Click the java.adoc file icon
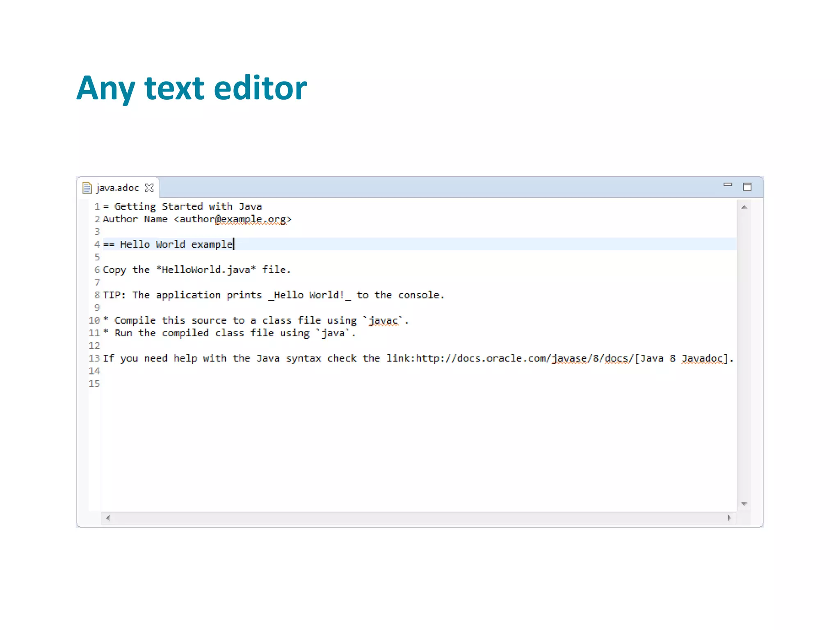The width and height of the screenshot is (840, 630). (87, 188)
